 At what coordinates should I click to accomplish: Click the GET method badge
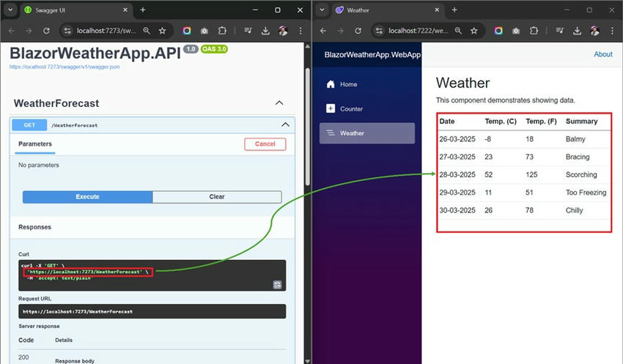29,125
